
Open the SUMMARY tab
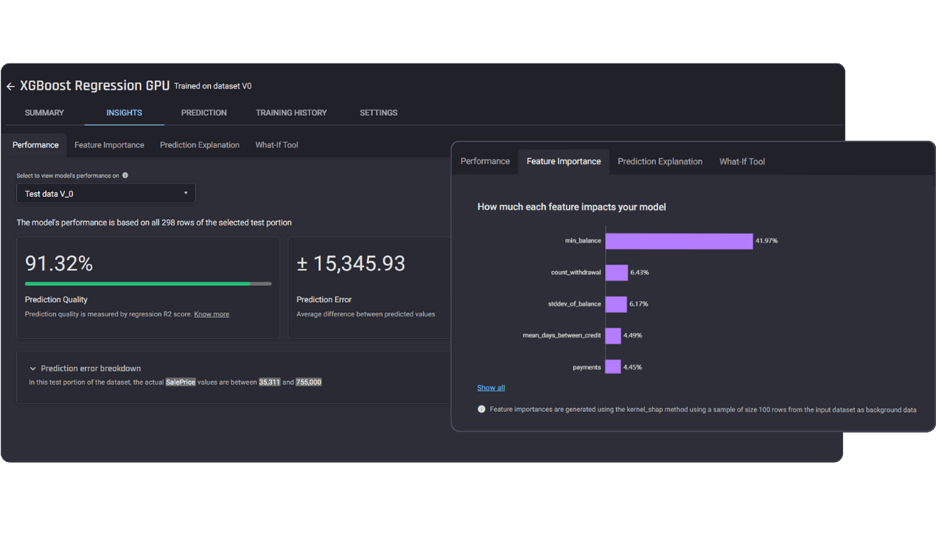44,113
